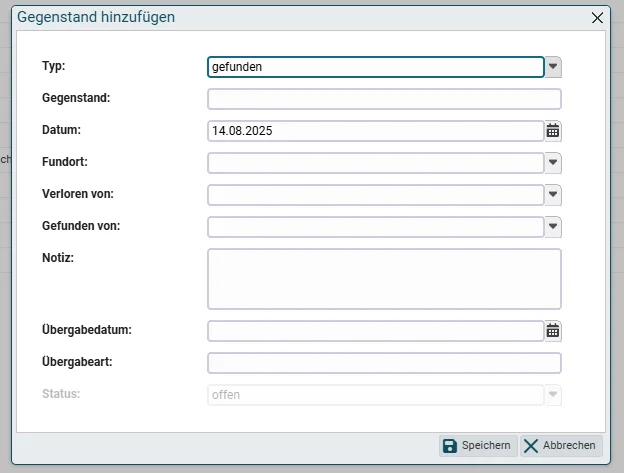Image resolution: width=624 pixels, height=473 pixels.
Task: Open calendar picker for Datum field
Action: (553, 131)
